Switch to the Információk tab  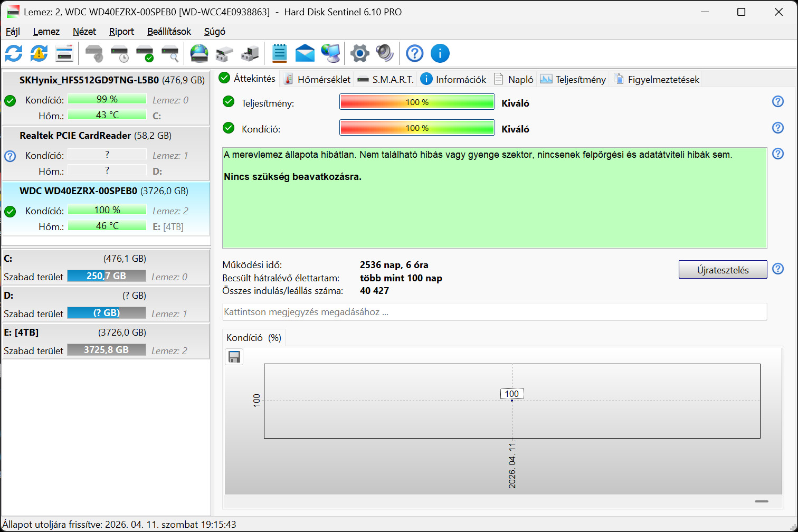click(x=453, y=79)
